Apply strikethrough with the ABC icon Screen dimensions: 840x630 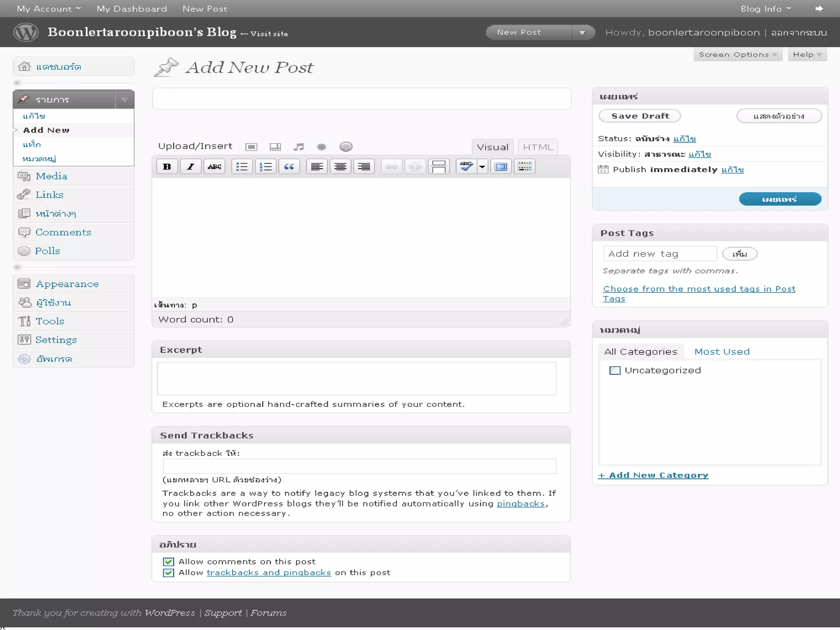[214, 167]
